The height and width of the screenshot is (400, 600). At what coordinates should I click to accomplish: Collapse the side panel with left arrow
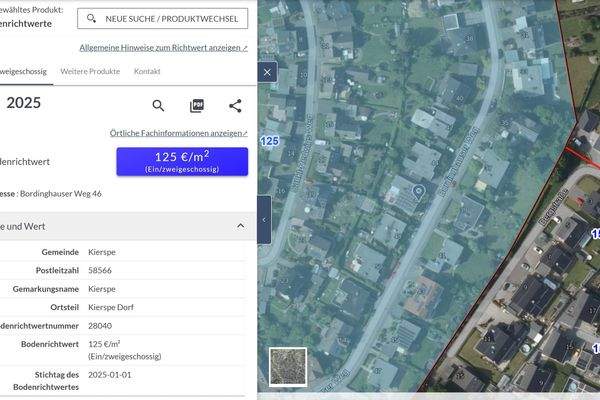(x=264, y=220)
